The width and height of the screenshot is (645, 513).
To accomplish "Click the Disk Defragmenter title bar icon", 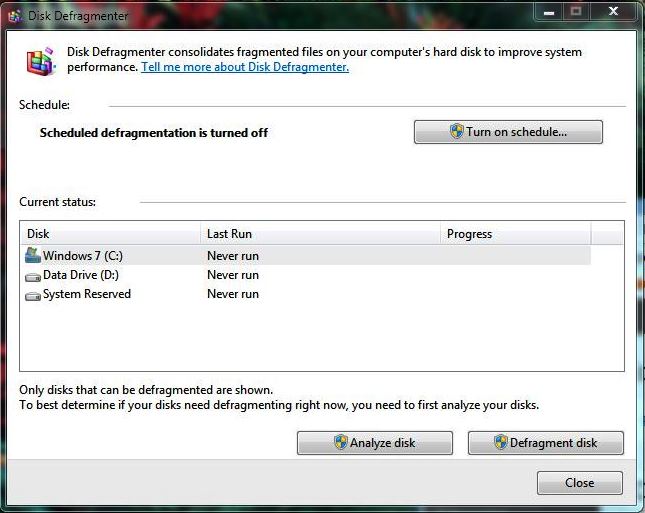I will point(15,16).
